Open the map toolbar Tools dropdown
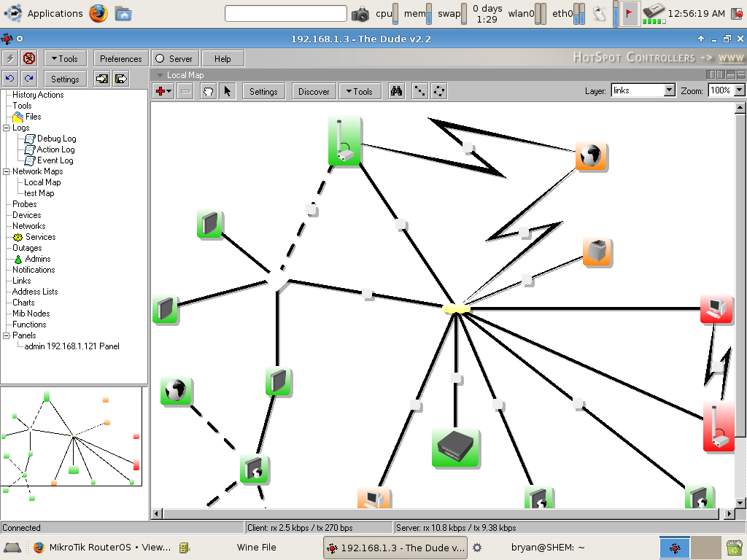The height and width of the screenshot is (560, 747). [360, 91]
